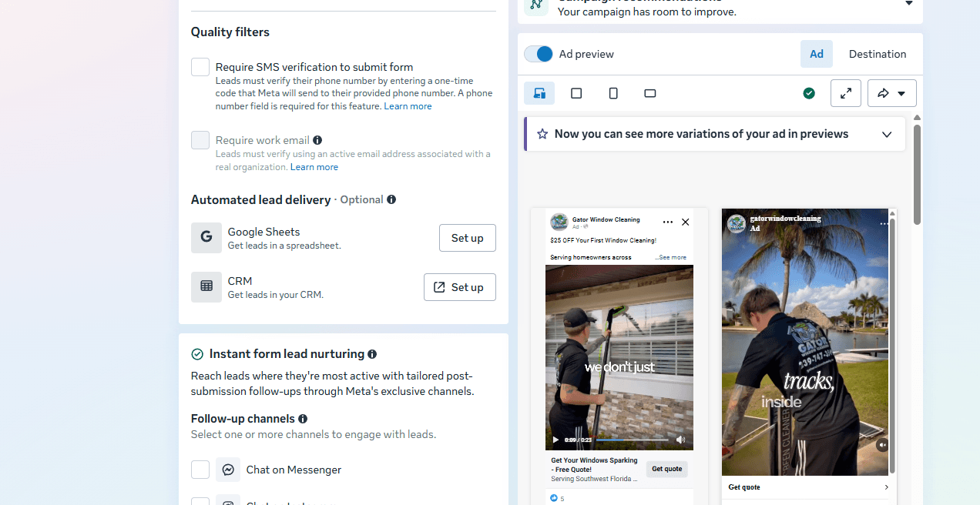Open info tooltip for Require work email

coord(317,140)
